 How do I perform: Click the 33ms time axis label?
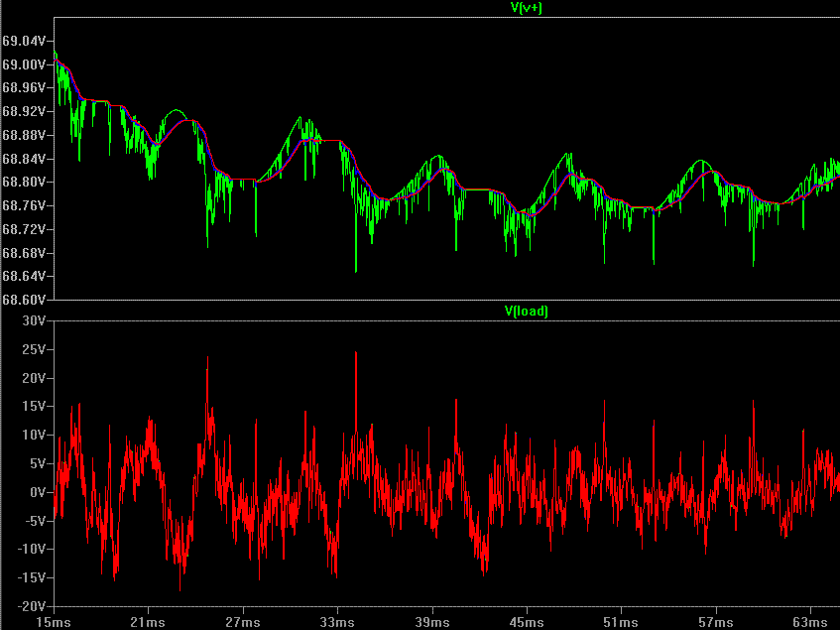[337, 622]
